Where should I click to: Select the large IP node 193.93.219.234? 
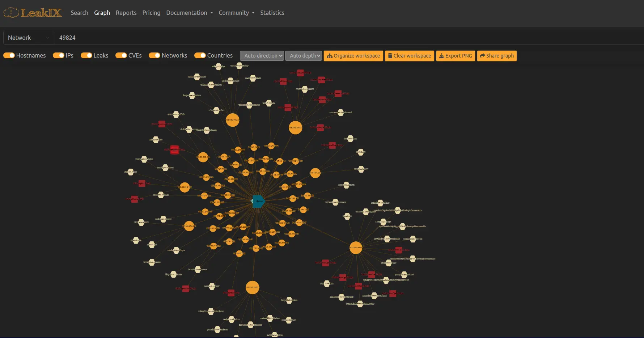point(233,120)
